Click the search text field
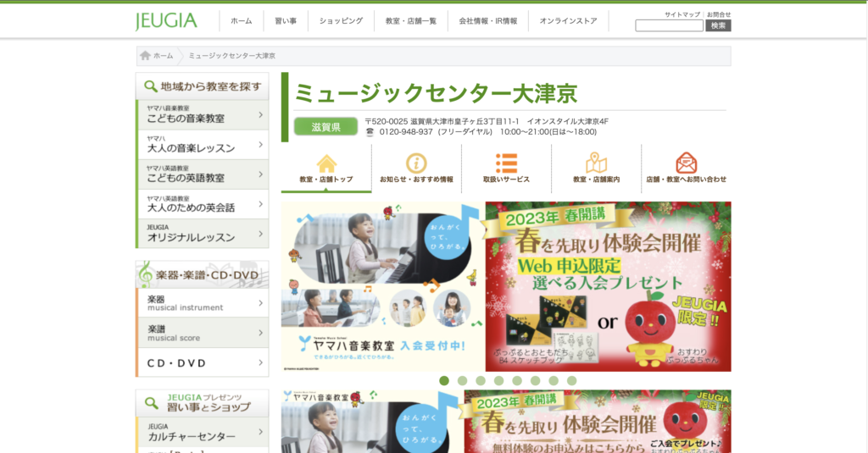Image resolution: width=868 pixels, height=453 pixels. click(669, 25)
